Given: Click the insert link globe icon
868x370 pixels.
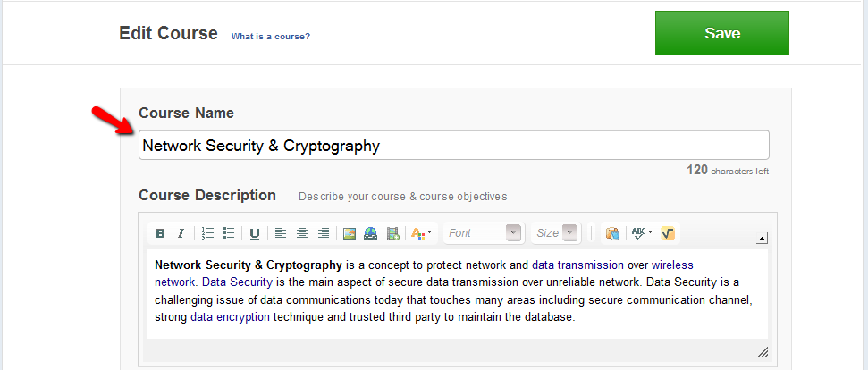Looking at the screenshot, I should (370, 233).
